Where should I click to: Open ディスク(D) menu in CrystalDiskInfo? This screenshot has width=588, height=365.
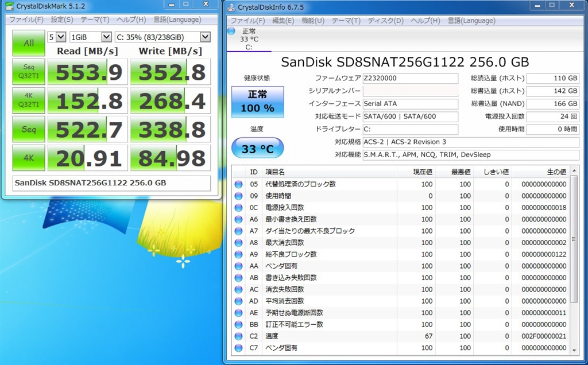click(385, 21)
